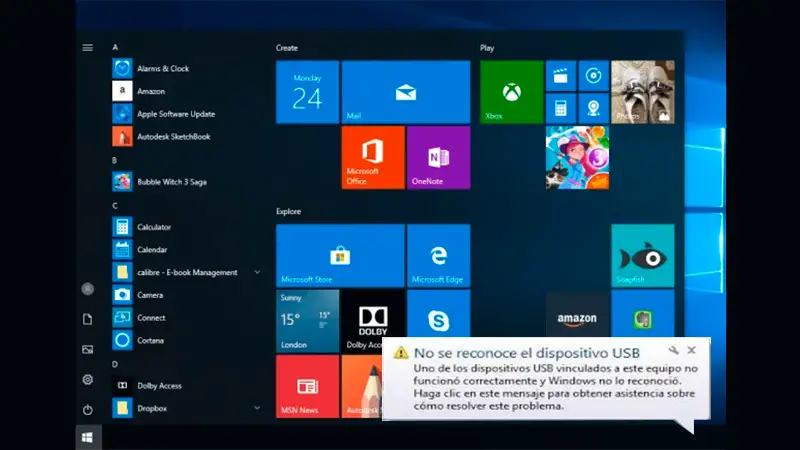800x450 pixels.
Task: Open the MSN News tile
Action: point(307,386)
